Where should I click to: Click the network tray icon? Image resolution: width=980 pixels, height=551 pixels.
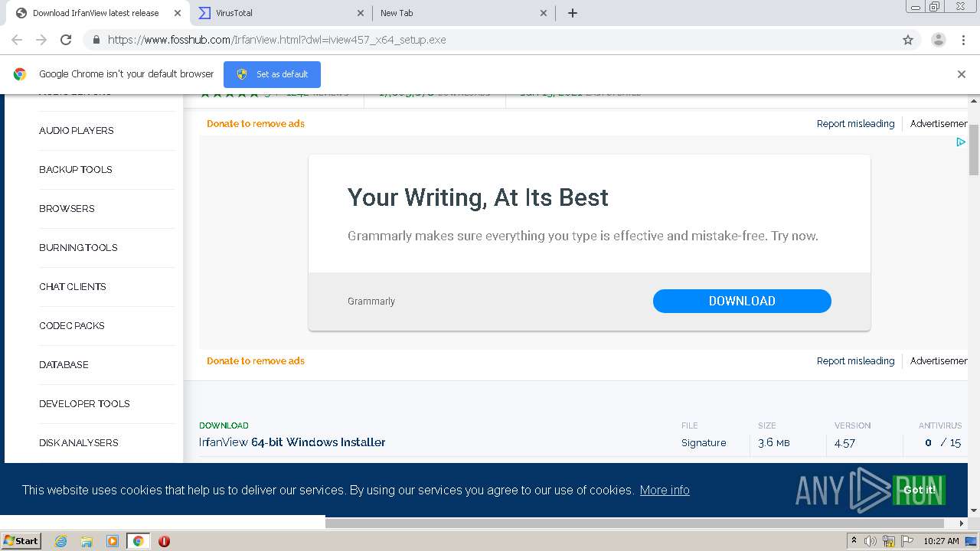point(889,541)
